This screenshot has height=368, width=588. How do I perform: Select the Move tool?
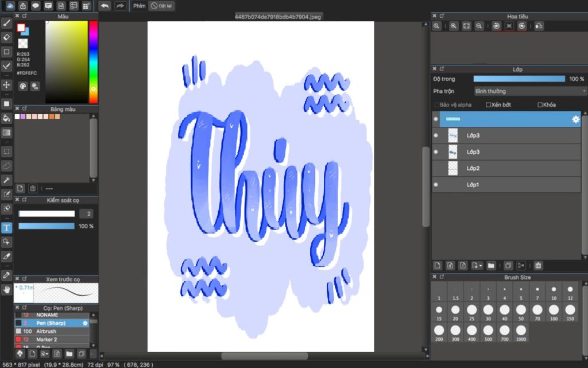coord(6,85)
